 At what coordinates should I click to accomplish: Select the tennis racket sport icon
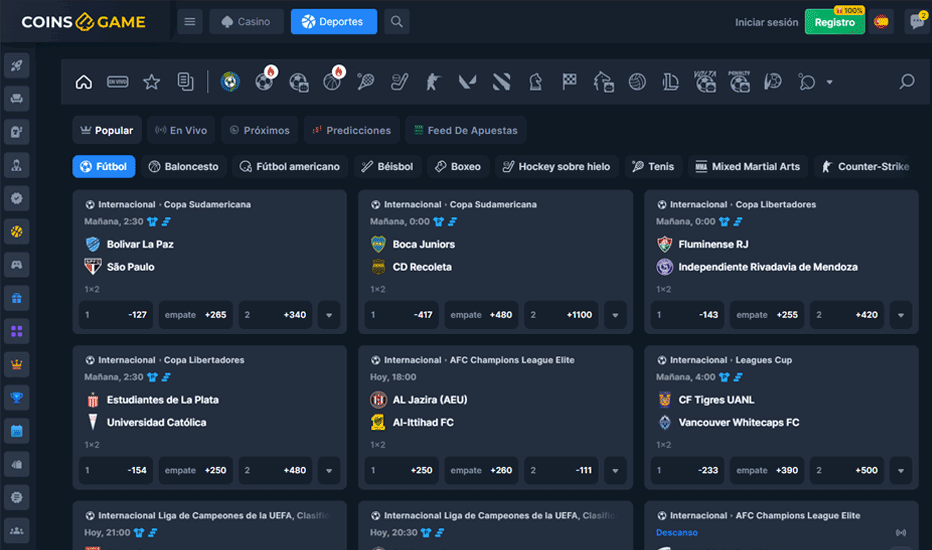[x=366, y=81]
